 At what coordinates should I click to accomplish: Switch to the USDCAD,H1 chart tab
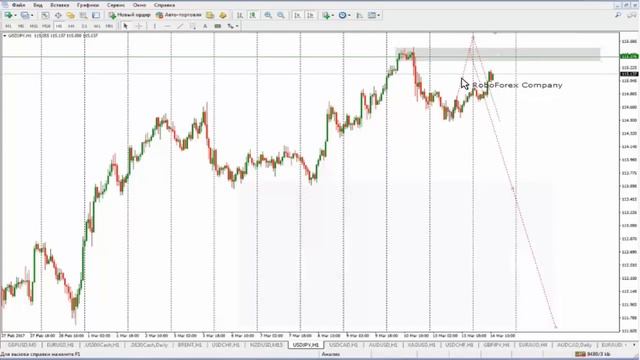[343, 345]
